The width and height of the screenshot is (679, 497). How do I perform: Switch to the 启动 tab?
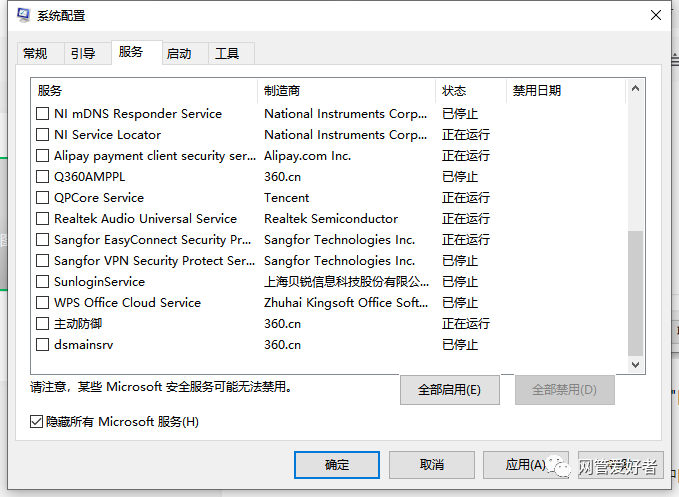click(179, 54)
